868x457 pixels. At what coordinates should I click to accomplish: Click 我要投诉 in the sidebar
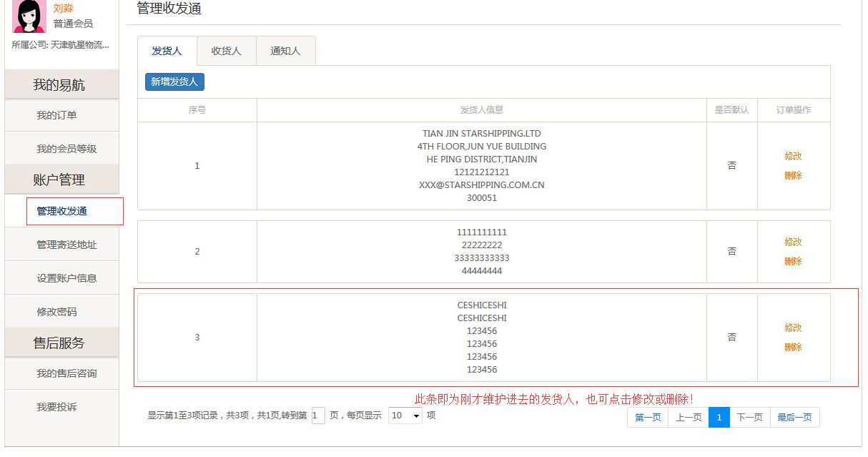click(x=57, y=407)
